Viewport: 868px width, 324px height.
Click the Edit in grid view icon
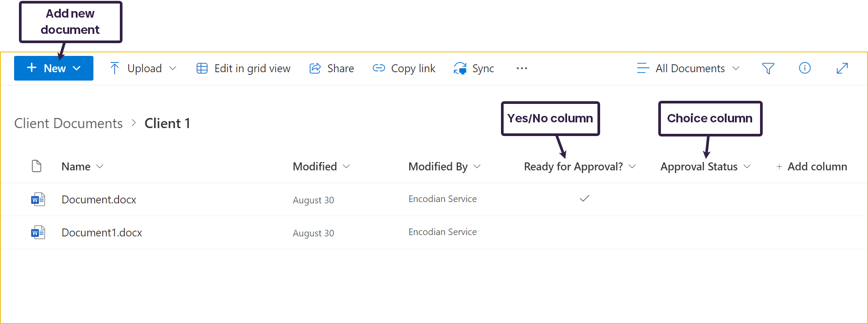(202, 68)
